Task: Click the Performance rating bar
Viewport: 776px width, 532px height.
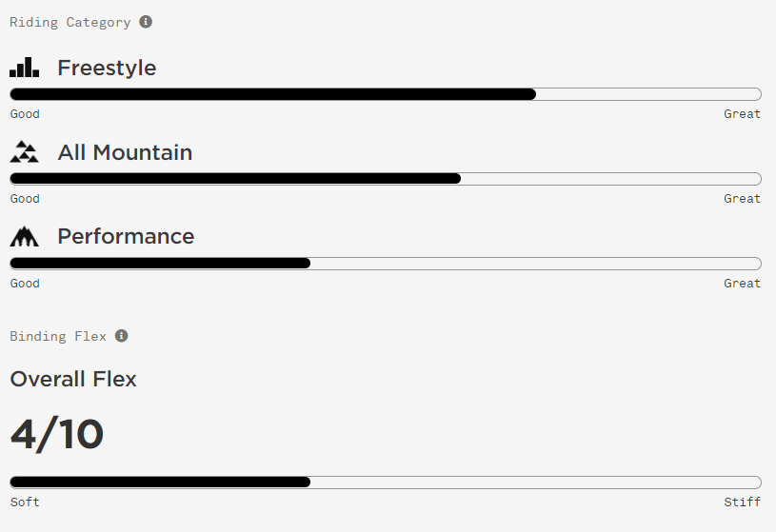Action: click(386, 264)
